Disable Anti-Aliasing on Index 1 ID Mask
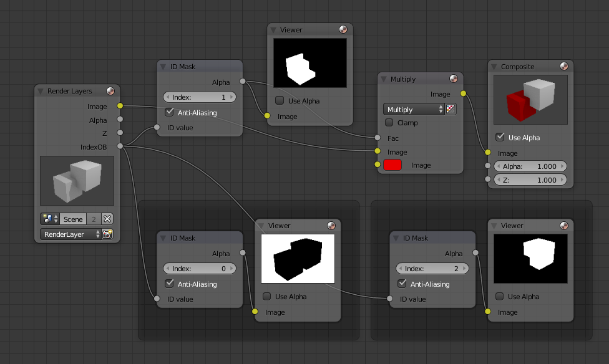The width and height of the screenshot is (609, 364). (169, 112)
